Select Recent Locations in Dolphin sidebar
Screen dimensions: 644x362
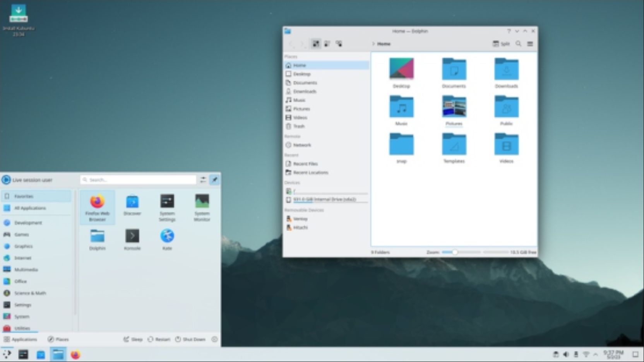click(x=327, y=172)
